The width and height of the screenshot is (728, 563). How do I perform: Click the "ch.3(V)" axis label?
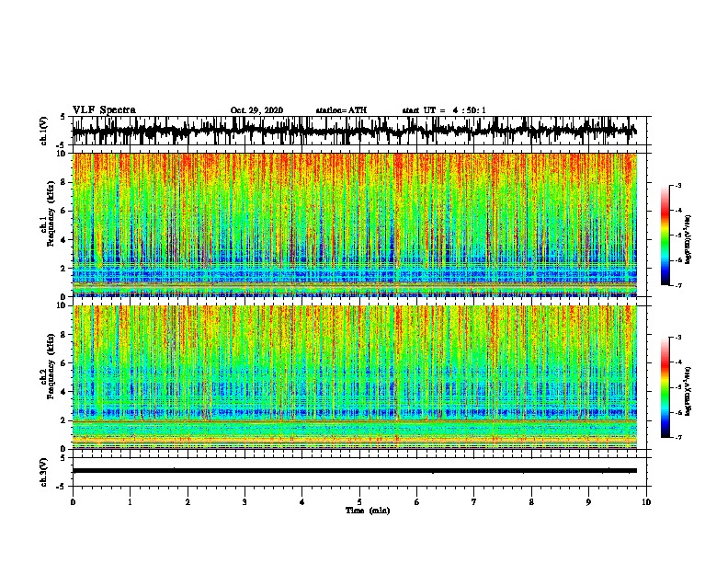coord(44,473)
